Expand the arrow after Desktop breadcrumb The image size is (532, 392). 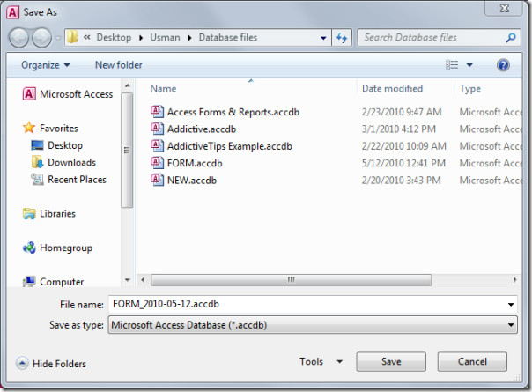[140, 38]
